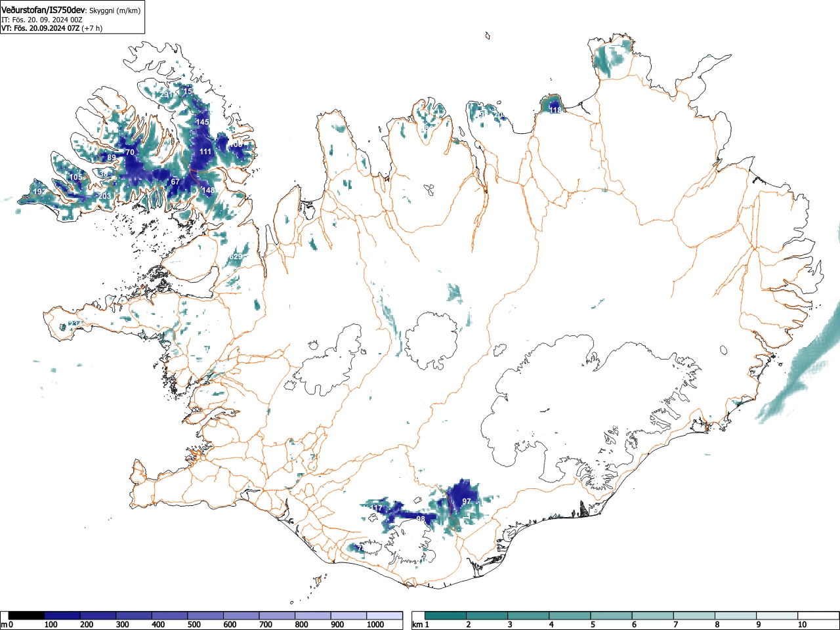Click the 700–800 m legend swatch
Viewport: 840px width, 630px height.
[x=277, y=616]
